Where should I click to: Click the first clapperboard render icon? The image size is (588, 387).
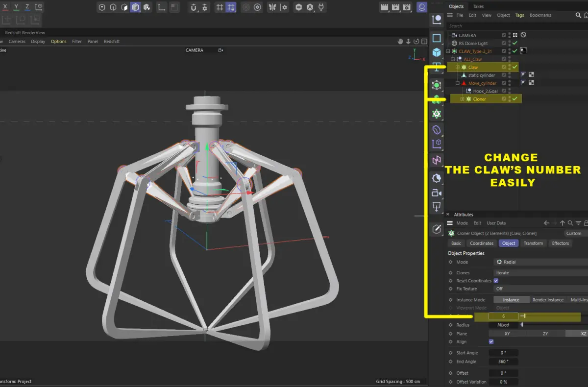385,7
